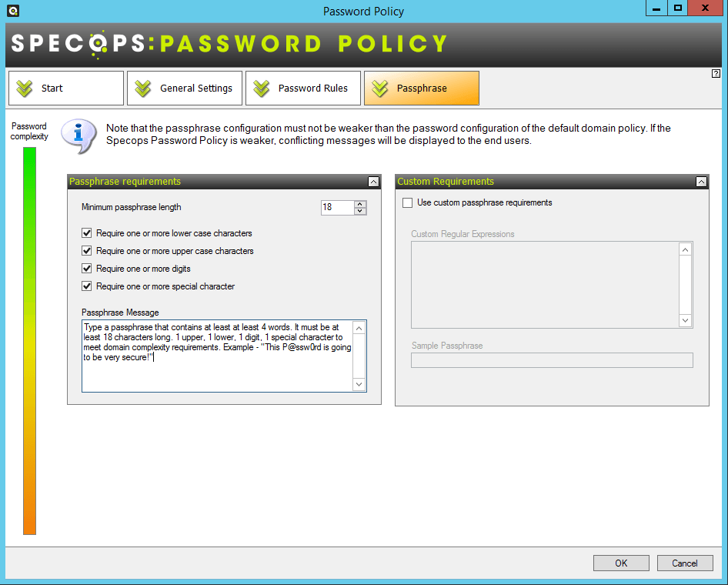
Task: Confirm settings with the OK button
Action: coord(621,563)
